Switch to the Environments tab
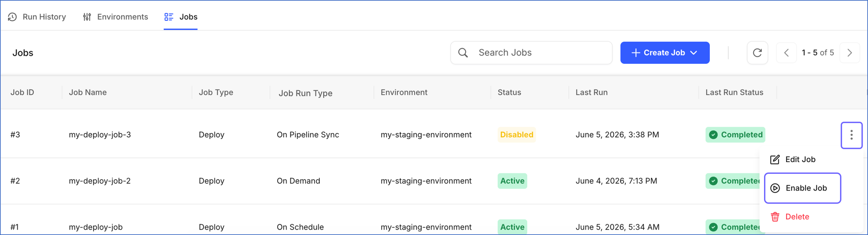Viewport: 868px width, 235px height. [115, 17]
